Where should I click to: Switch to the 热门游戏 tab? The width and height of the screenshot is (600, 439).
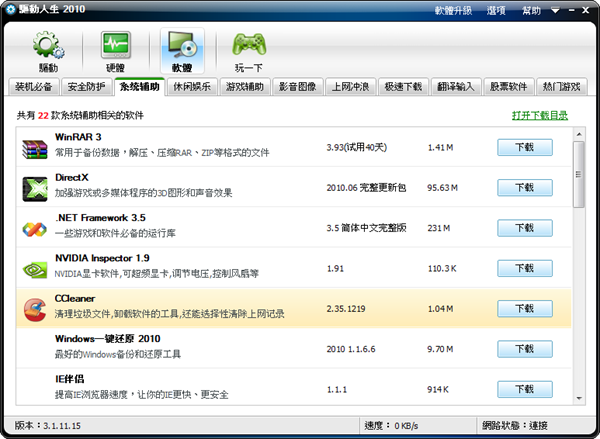(561, 87)
